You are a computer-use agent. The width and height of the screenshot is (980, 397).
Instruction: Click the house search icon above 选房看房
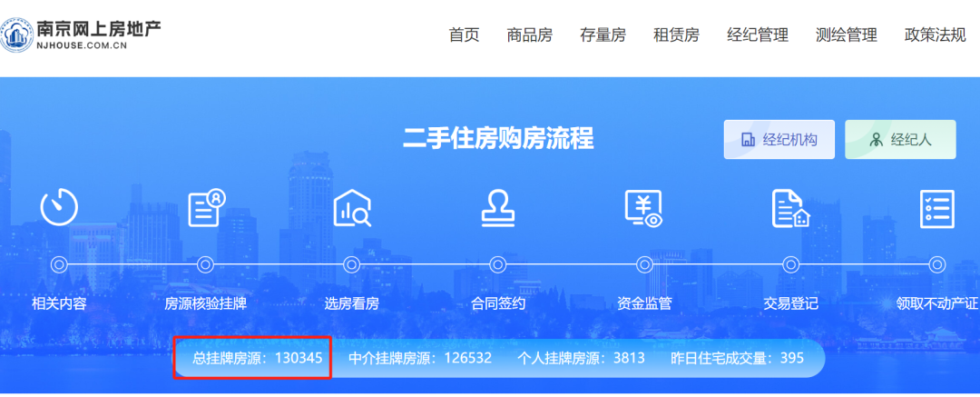352,207
